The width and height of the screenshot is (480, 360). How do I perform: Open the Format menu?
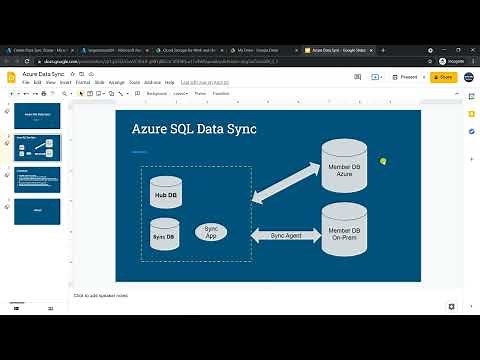pos(83,82)
